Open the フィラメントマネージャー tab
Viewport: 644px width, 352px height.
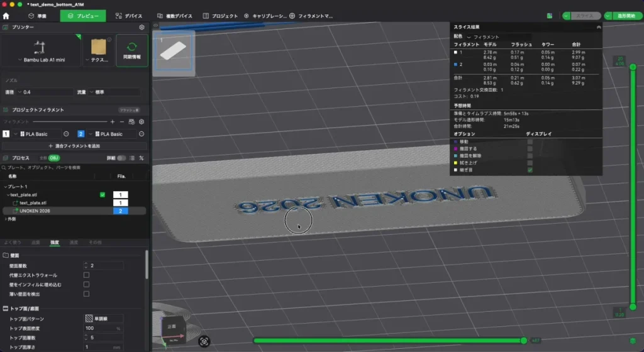click(x=311, y=16)
